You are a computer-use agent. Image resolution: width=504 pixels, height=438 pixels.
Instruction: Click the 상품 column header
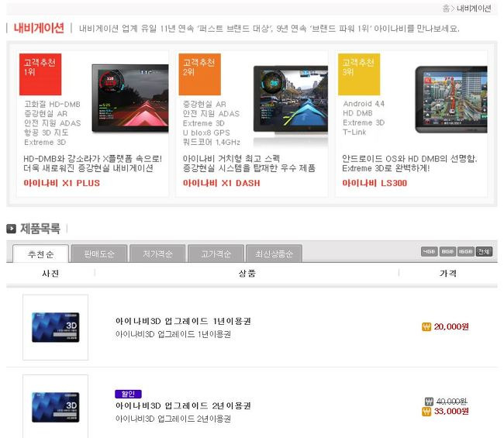(x=247, y=273)
